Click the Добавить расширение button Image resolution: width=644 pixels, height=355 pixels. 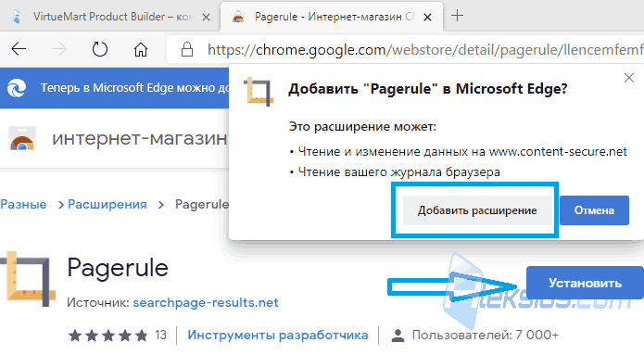(x=477, y=210)
